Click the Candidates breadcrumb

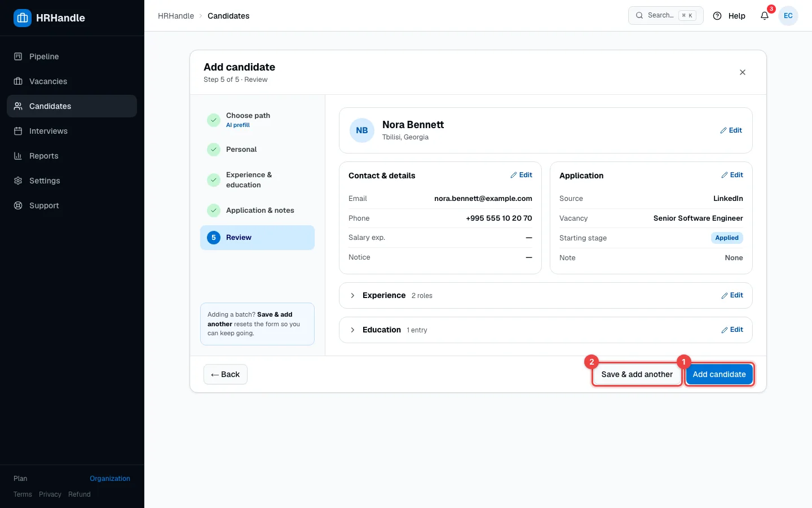[228, 16]
